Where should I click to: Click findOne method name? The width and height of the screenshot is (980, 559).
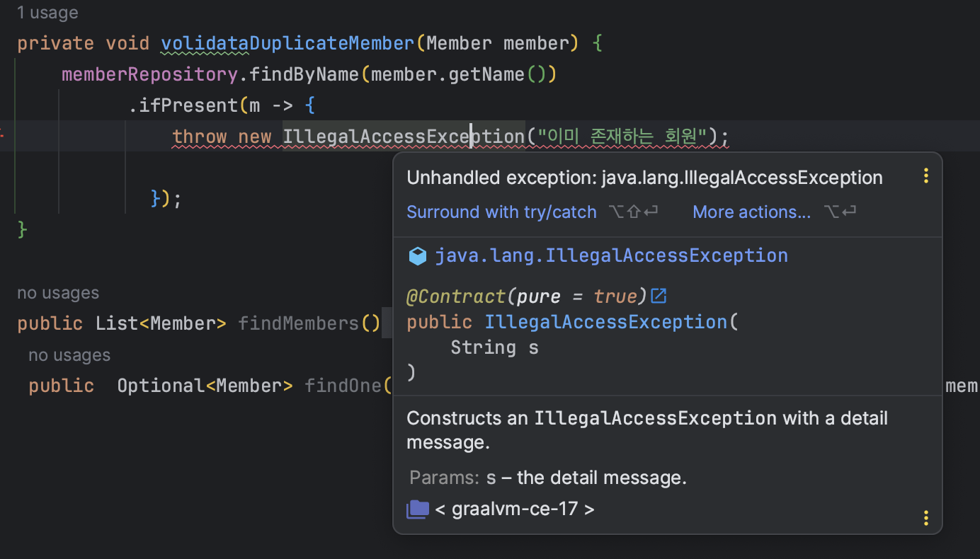pyautogui.click(x=343, y=386)
